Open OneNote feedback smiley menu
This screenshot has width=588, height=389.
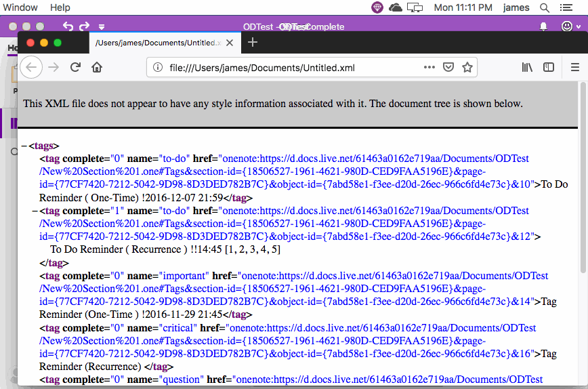pyautogui.click(x=570, y=26)
